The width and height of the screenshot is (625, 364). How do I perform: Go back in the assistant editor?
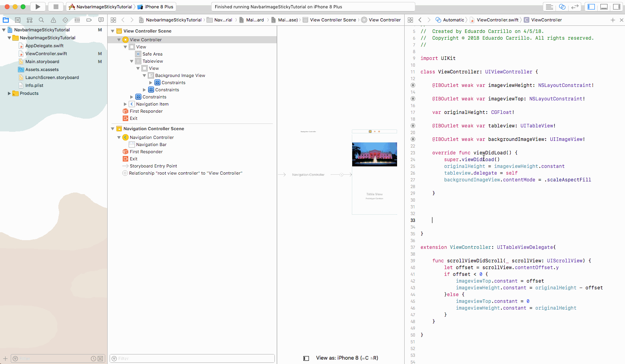(420, 20)
